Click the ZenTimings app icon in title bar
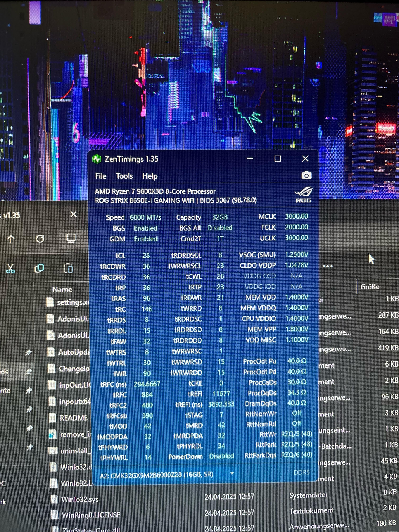Screen dimensions: 399x532 [x=97, y=159]
